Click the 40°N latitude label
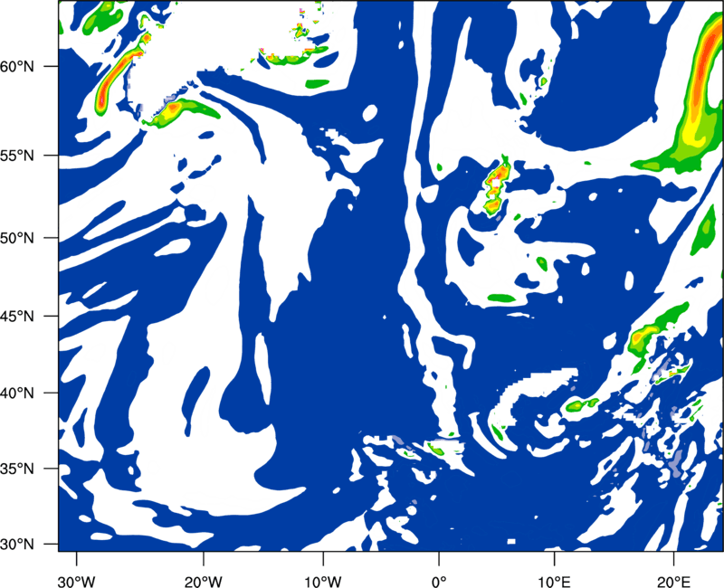 pyautogui.click(x=17, y=394)
